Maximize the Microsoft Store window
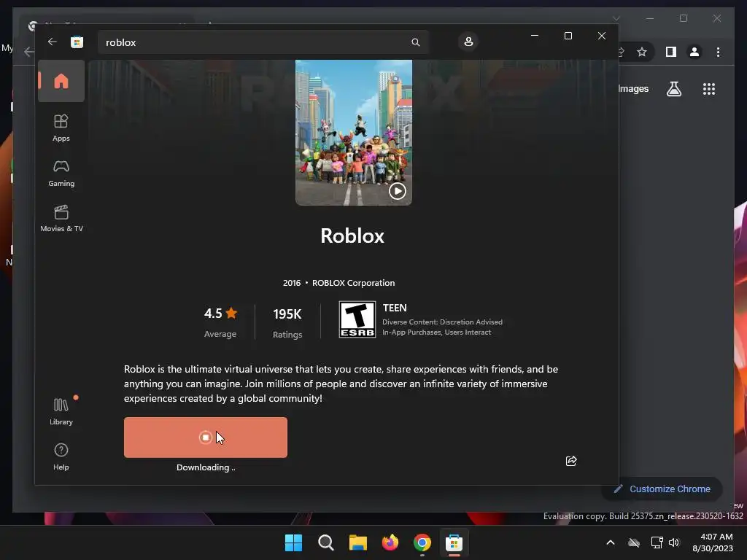The height and width of the screenshot is (560, 747). 568,36
